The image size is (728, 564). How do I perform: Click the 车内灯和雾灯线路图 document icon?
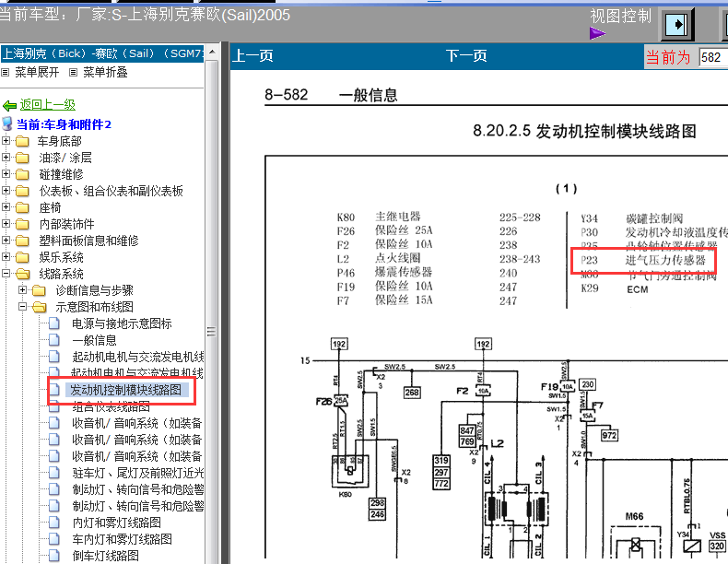tap(54, 539)
